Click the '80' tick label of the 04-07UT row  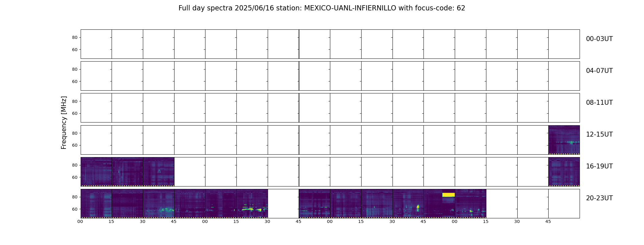point(75,70)
